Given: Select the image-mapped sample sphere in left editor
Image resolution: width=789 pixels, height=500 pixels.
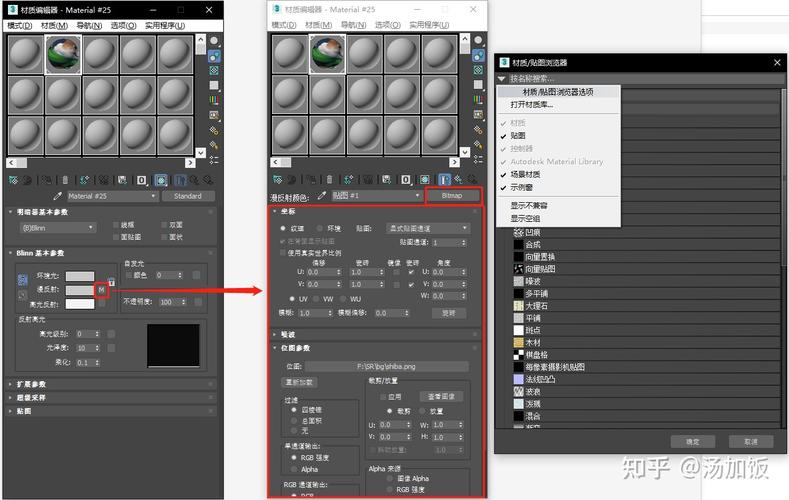Looking at the screenshot, I should point(63,55).
